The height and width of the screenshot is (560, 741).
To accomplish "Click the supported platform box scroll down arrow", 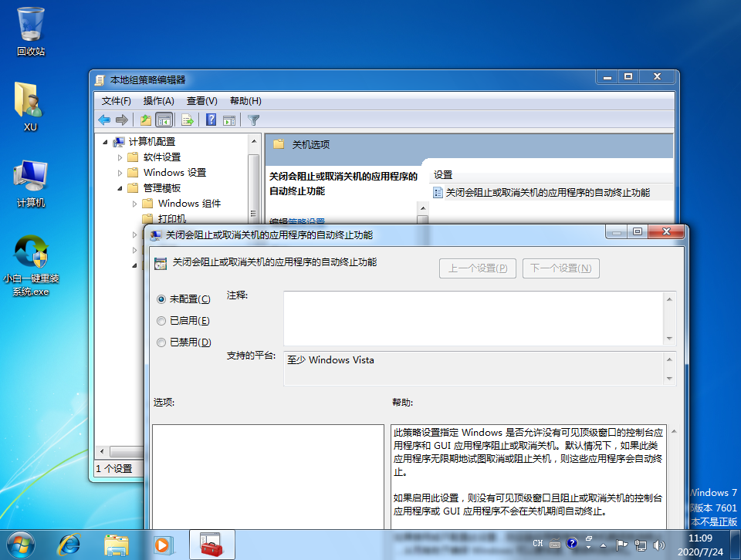I will 669,378.
